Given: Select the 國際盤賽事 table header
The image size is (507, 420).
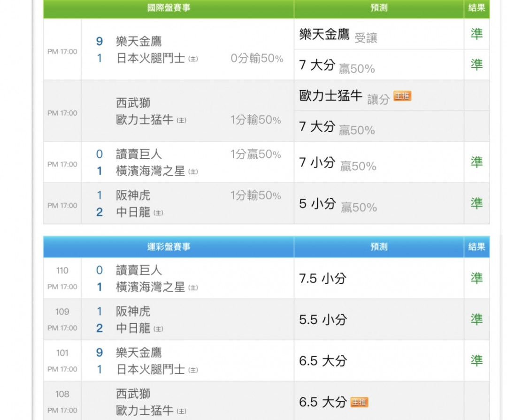Looking at the screenshot, I should [x=169, y=8].
